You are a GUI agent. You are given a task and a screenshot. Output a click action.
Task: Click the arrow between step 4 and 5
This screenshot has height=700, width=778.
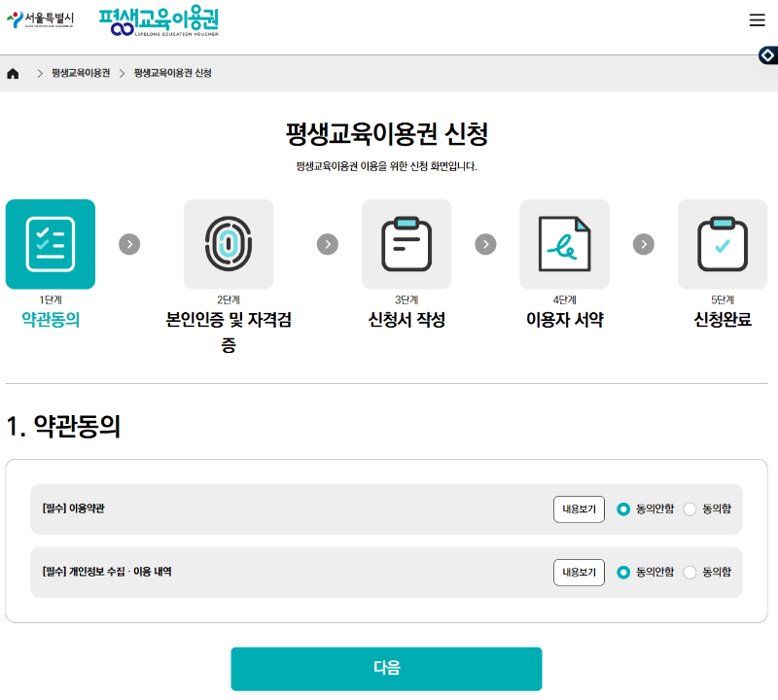643,244
